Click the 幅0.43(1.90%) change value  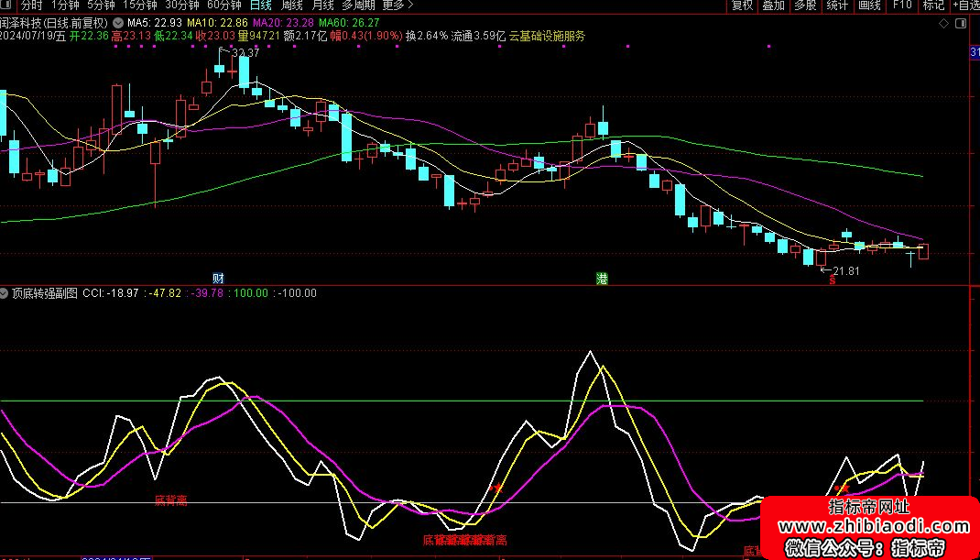[x=365, y=36]
